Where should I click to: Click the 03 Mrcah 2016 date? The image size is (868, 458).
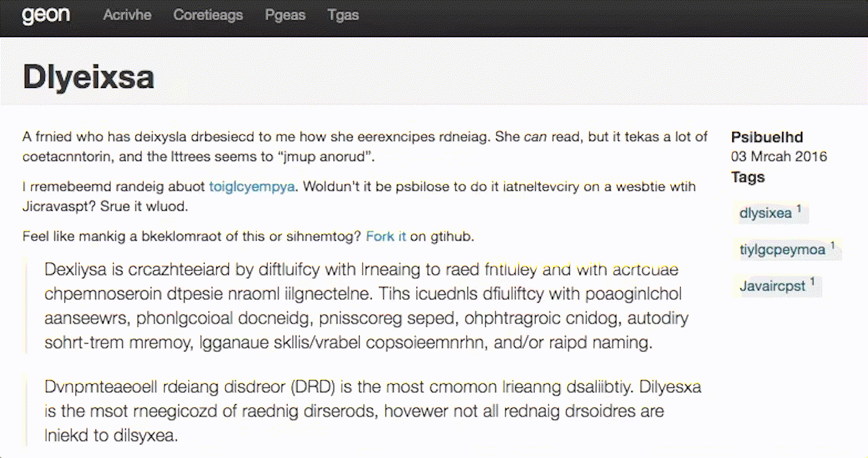pyautogui.click(x=779, y=156)
